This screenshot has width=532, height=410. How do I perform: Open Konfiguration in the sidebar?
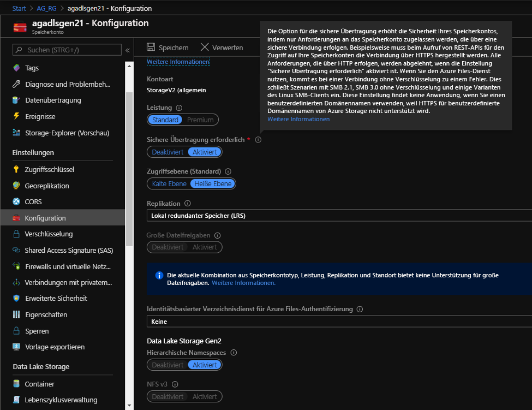point(63,218)
